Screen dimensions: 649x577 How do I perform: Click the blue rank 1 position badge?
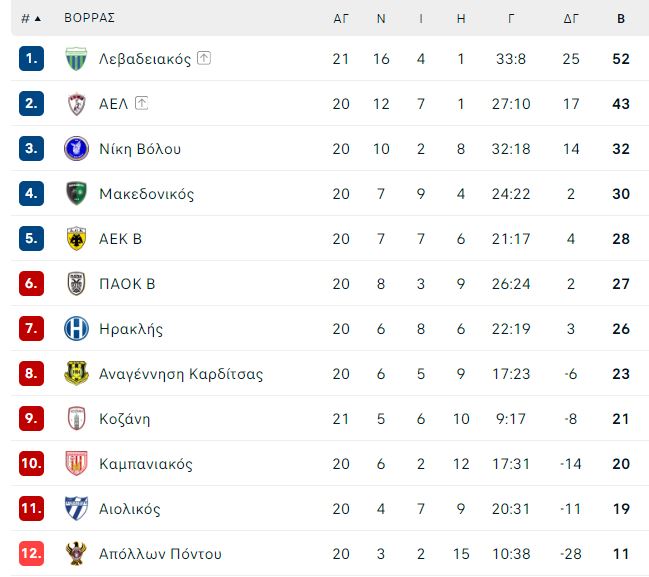pos(31,58)
